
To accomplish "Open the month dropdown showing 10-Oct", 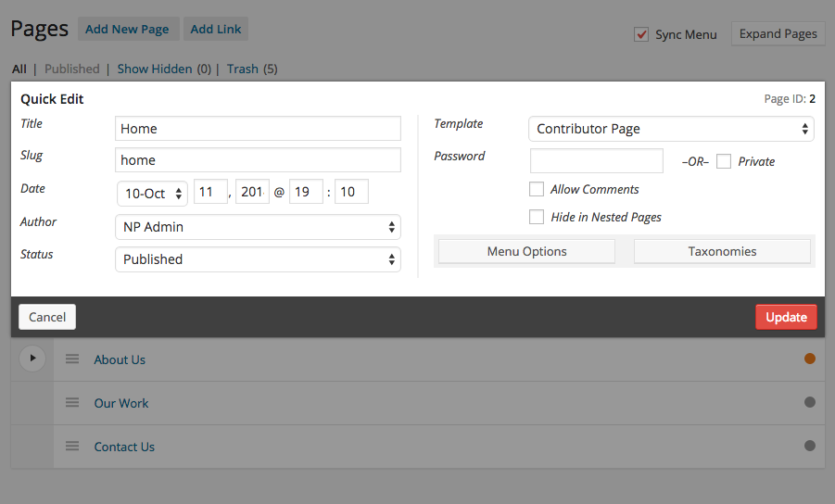I will pyautogui.click(x=152, y=194).
